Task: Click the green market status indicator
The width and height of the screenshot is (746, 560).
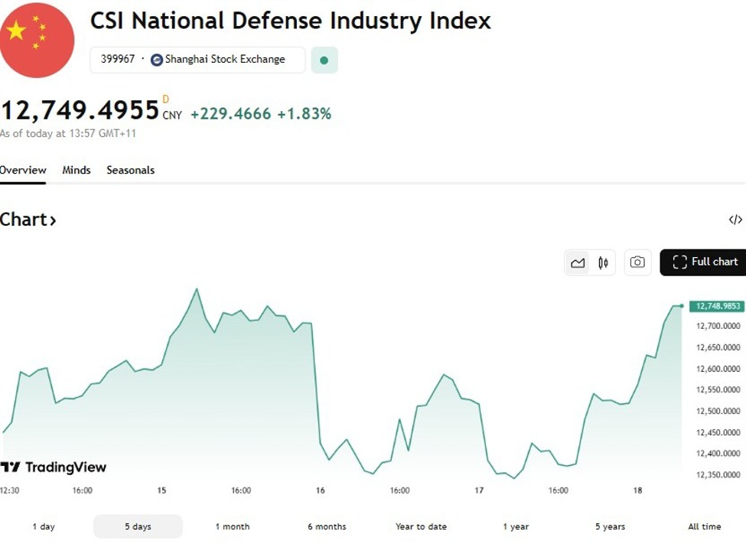Action: pos(324,60)
